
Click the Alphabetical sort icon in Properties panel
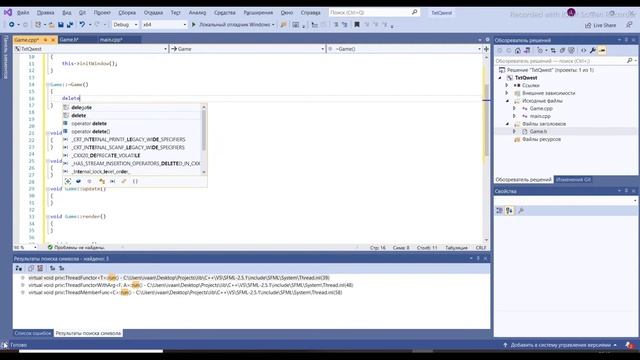pyautogui.click(x=509, y=211)
